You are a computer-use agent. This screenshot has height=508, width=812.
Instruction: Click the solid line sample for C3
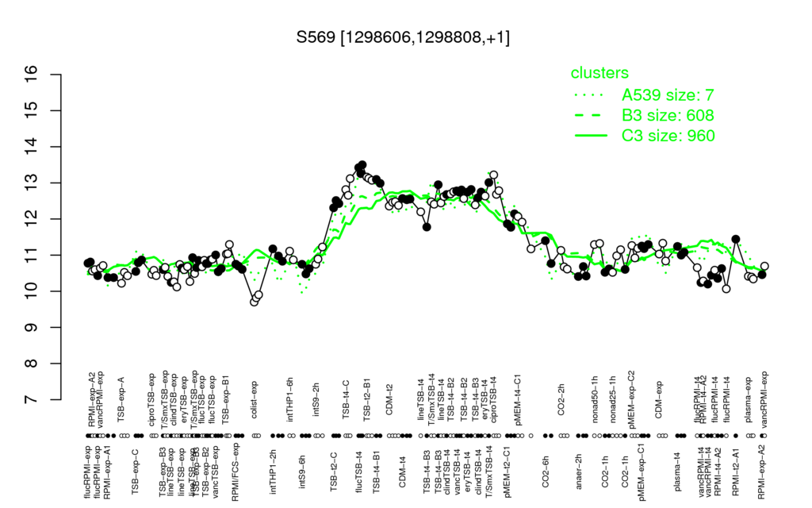pos(591,135)
